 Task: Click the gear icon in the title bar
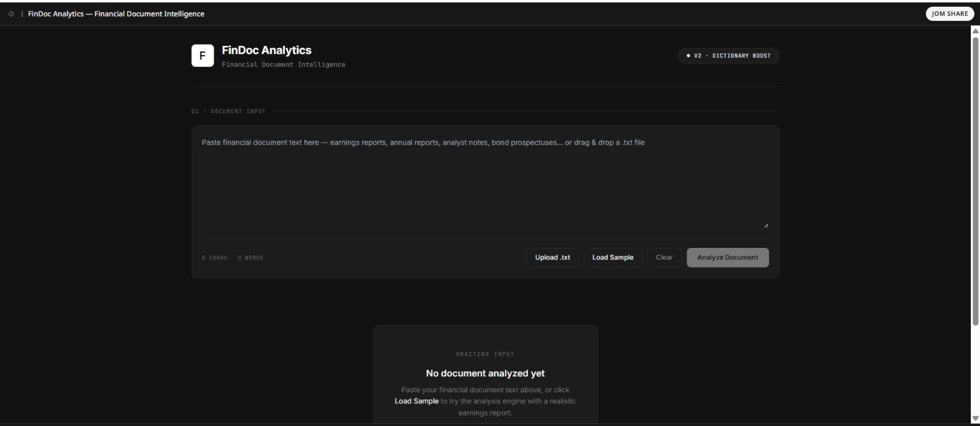click(x=11, y=14)
